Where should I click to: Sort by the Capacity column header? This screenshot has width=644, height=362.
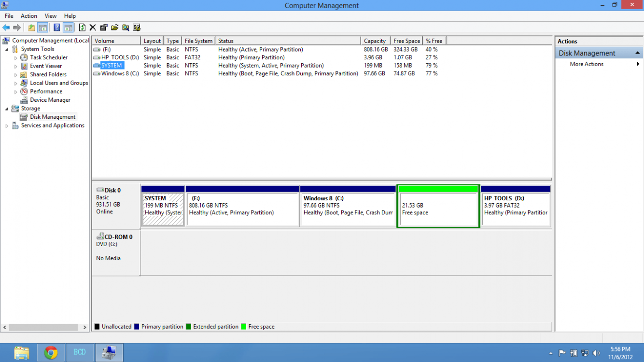coord(376,41)
